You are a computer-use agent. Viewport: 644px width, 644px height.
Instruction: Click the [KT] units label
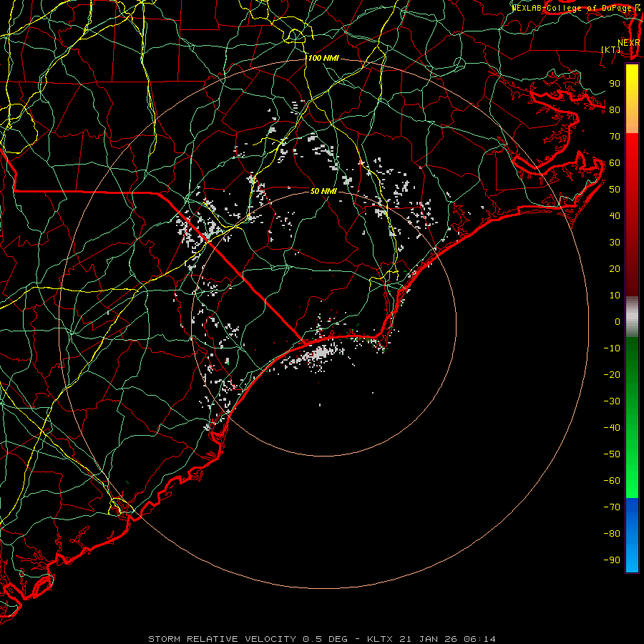(x=611, y=49)
